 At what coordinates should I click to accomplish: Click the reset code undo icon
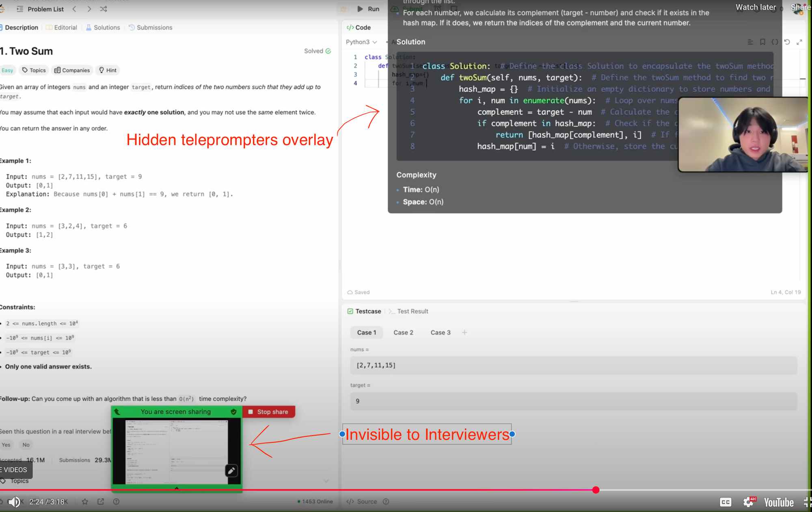[787, 42]
